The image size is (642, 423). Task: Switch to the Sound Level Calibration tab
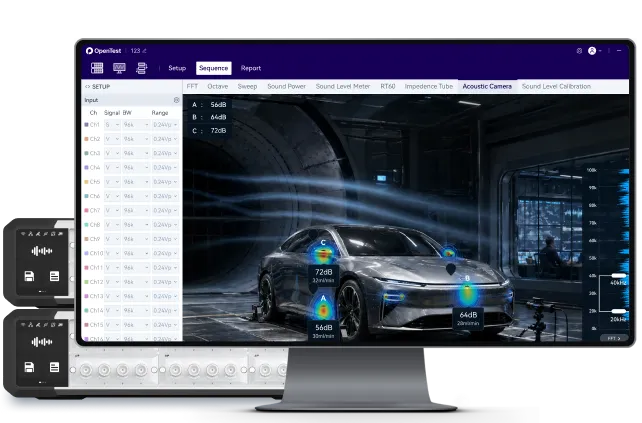(556, 86)
